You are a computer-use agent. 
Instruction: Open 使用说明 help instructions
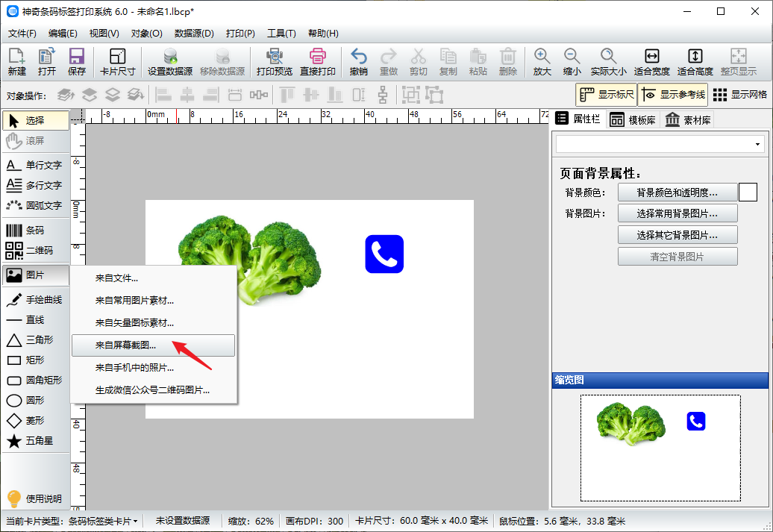tap(34, 499)
